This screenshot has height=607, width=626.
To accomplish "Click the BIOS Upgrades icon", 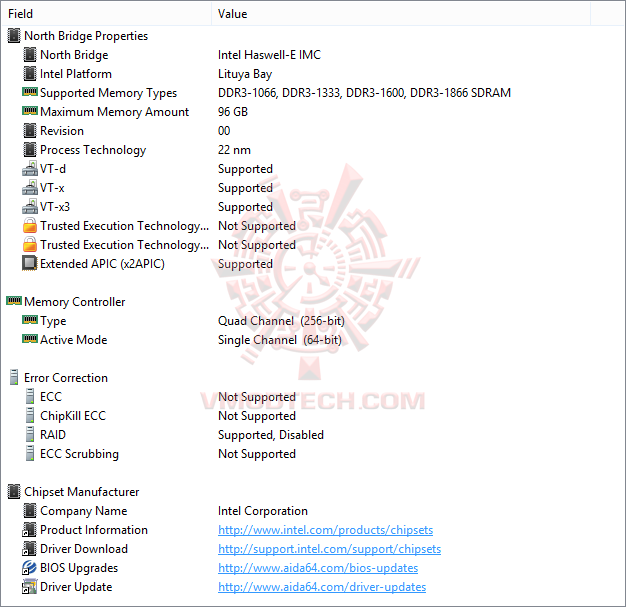I will click(x=30, y=567).
